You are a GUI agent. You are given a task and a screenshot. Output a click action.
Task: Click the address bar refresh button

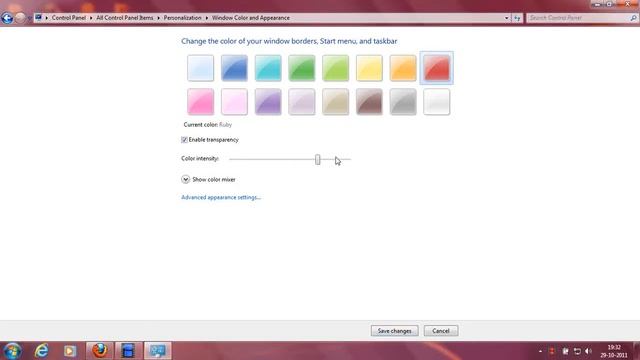[x=517, y=18]
